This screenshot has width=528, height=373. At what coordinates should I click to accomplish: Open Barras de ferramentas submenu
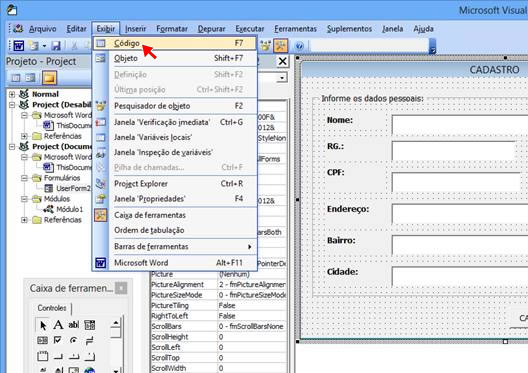175,246
